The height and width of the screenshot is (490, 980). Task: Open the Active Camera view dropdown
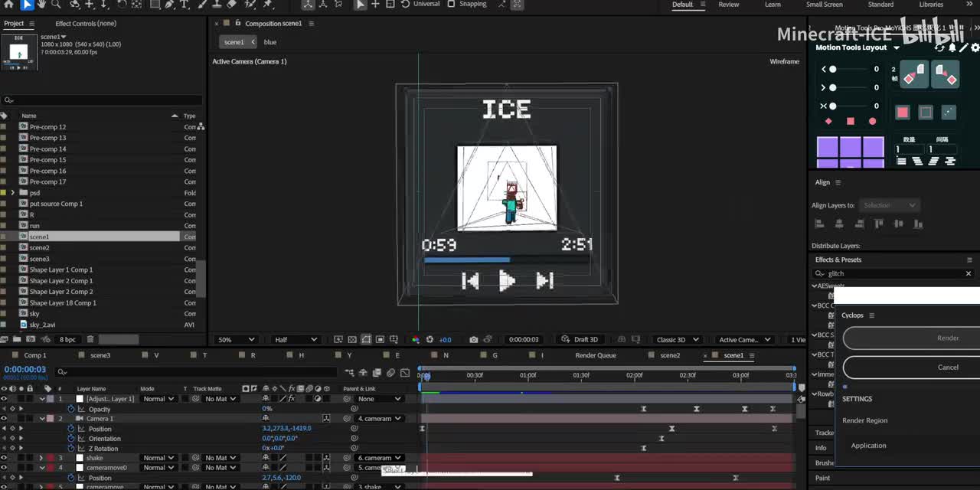point(743,340)
